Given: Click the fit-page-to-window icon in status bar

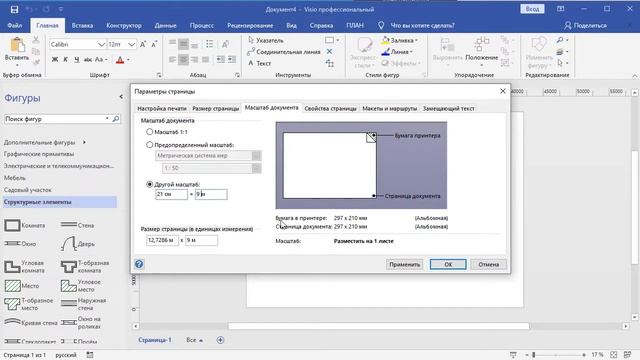Looking at the screenshot, I should (x=613, y=355).
